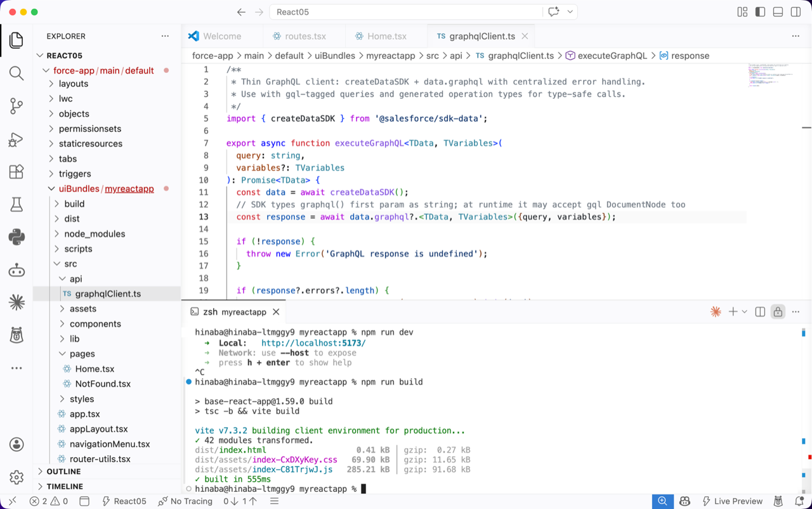Screen dimensions: 812x509
Task: Open the Search view in activity bar
Action: [x=16, y=73]
